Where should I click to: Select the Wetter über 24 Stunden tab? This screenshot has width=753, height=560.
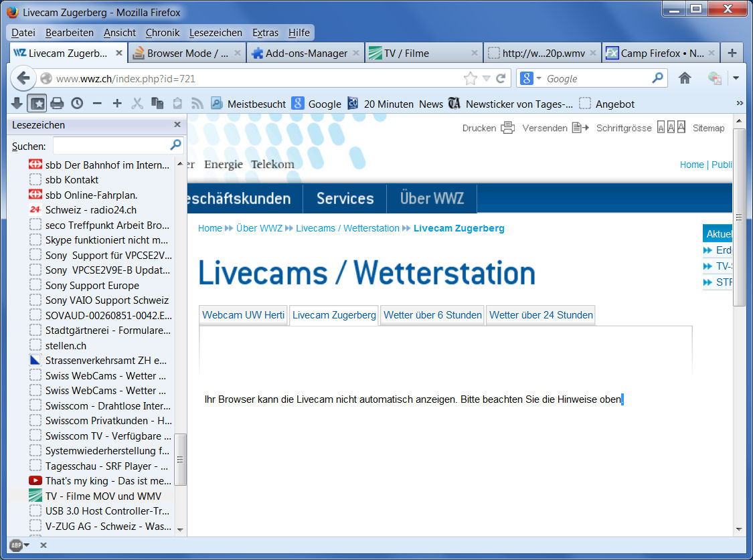coord(541,315)
